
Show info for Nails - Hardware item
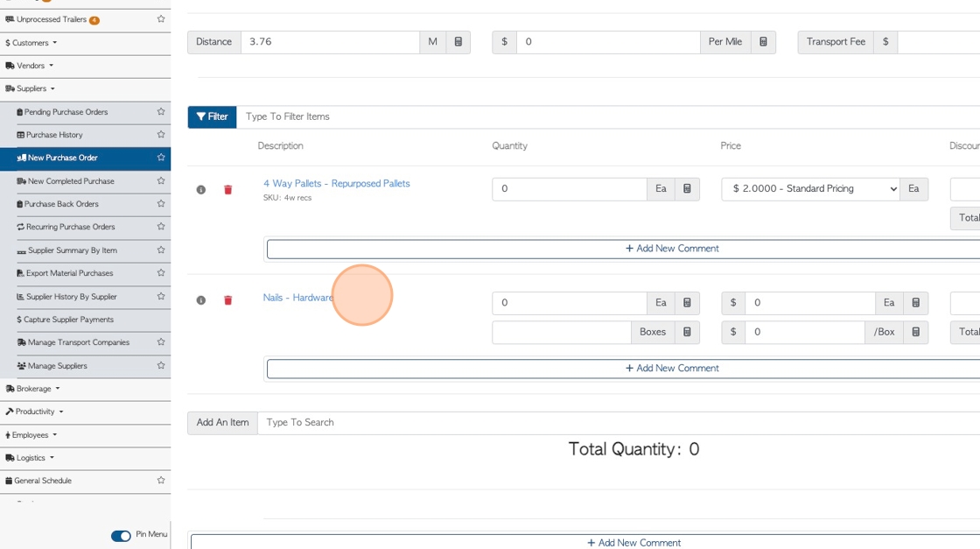click(x=201, y=300)
